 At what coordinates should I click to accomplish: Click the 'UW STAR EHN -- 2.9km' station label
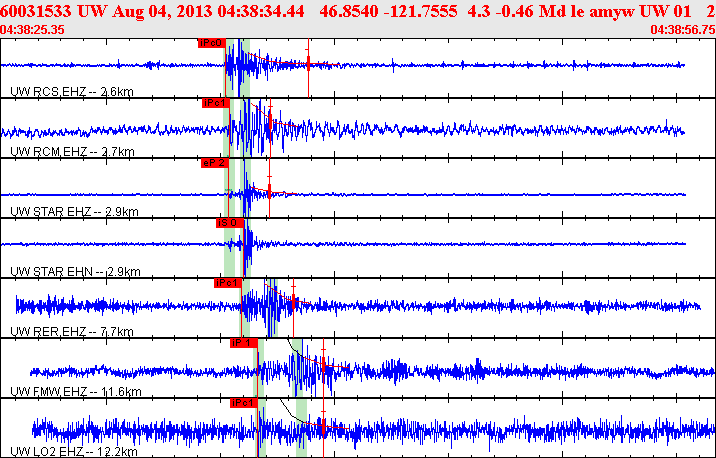coord(75,272)
